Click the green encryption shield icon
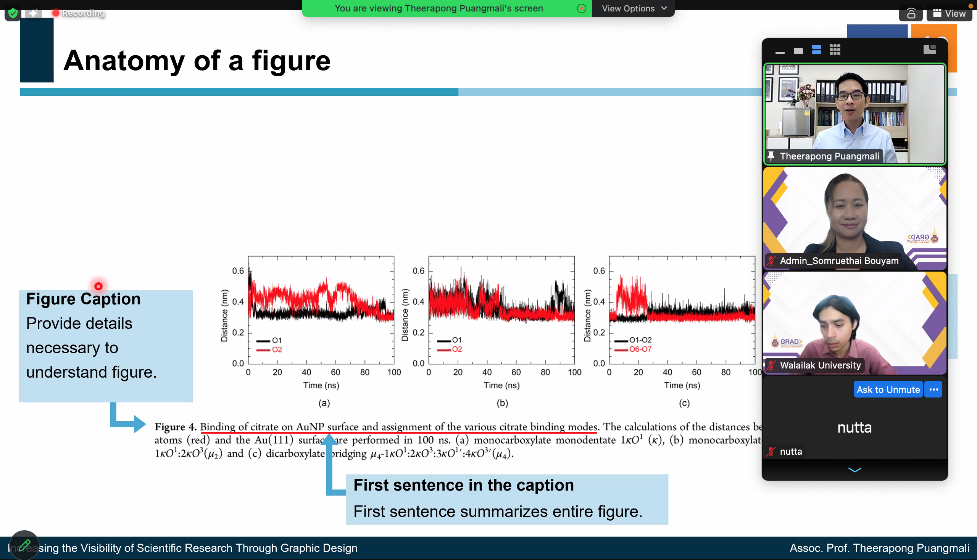The image size is (977, 560). click(13, 13)
